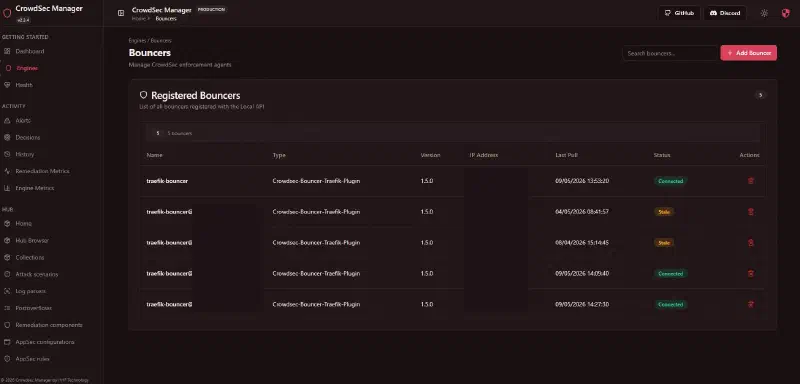This screenshot has height=384, width=800.
Task: Open the Postoverflows sidebar icon
Action: click(7, 308)
